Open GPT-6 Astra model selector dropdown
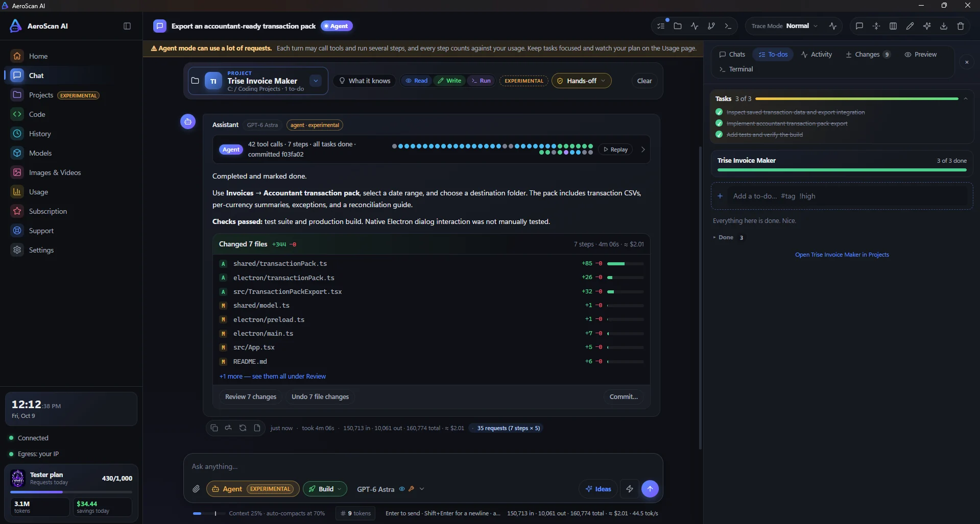Screen dimensions: 980x524 click(x=391, y=489)
